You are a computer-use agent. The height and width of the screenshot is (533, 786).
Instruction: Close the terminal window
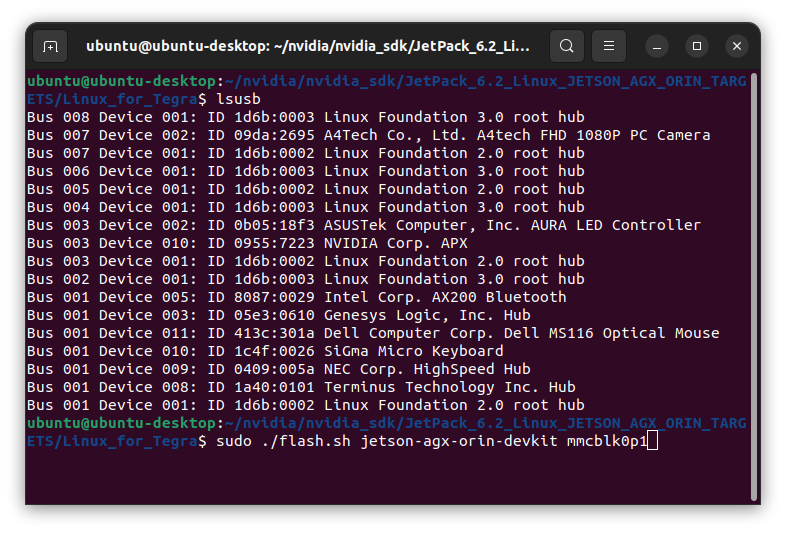pyautogui.click(x=737, y=47)
